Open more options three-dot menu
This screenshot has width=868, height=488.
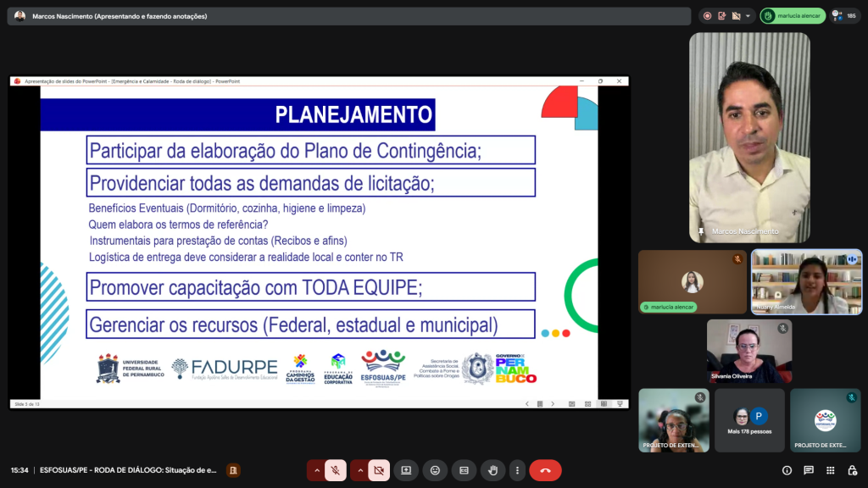[516, 470]
